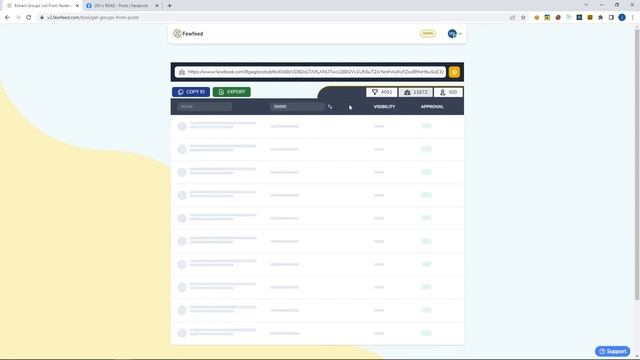Click the Facebook post URL input field
The image size is (640, 360).
point(310,72)
